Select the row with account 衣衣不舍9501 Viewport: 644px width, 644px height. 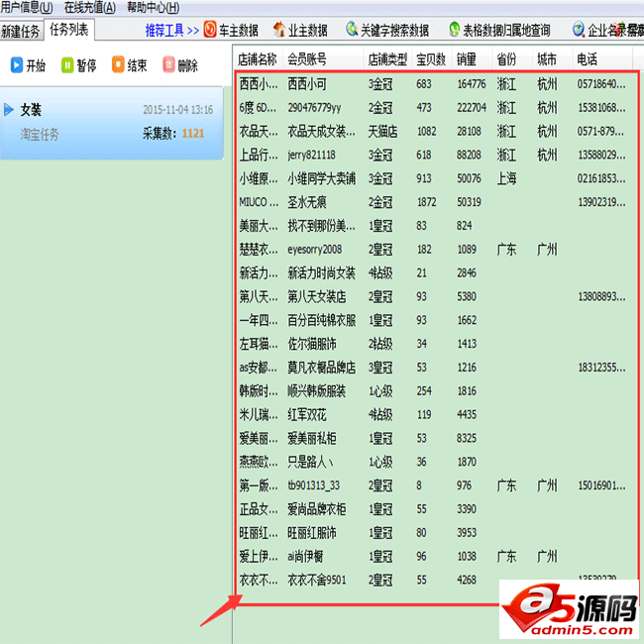(x=437, y=580)
